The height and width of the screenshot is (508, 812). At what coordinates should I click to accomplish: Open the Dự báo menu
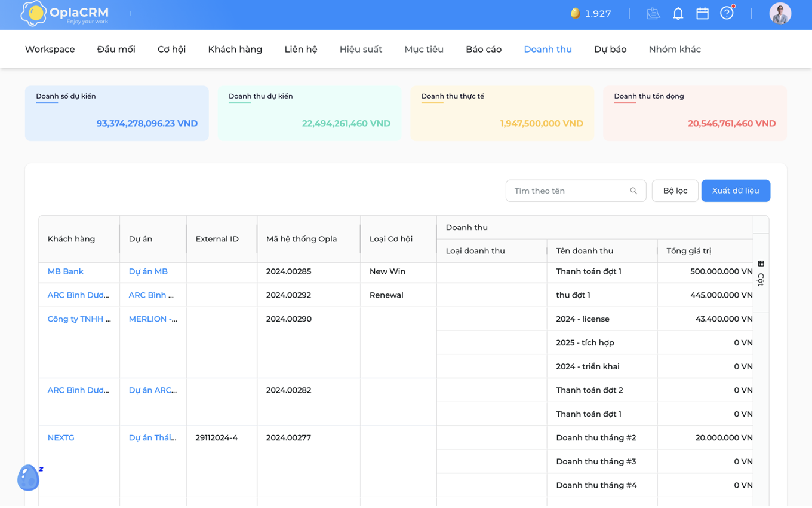pos(610,50)
